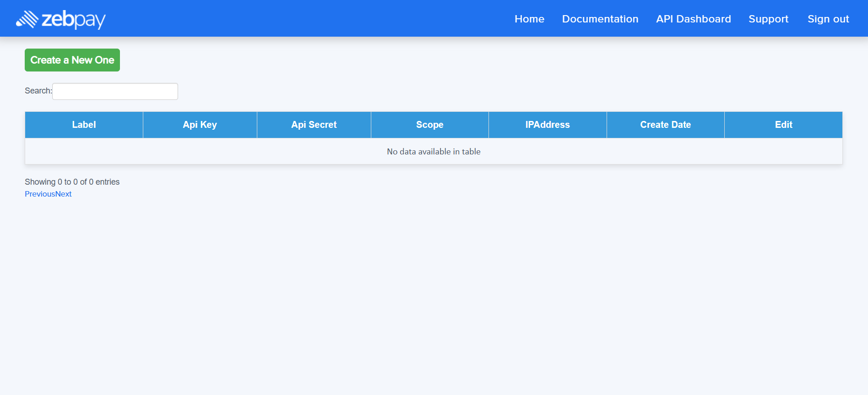Viewport: 868px width, 395px height.
Task: Sort by IPAddress column header
Action: tap(548, 125)
